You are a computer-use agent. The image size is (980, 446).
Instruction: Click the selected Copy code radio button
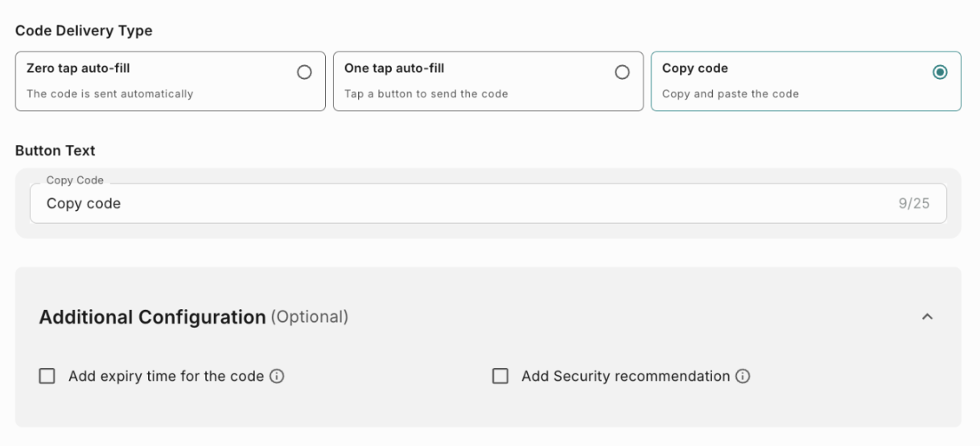point(939,72)
